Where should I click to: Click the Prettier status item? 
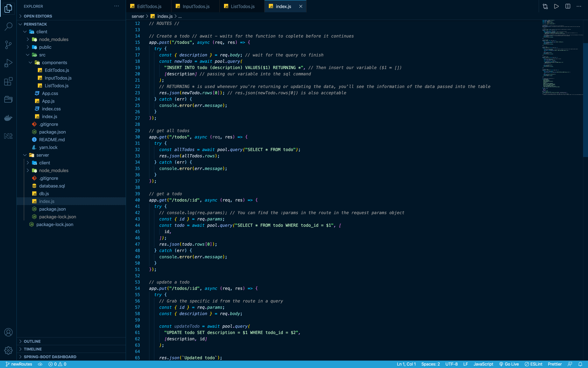pyautogui.click(x=555, y=364)
